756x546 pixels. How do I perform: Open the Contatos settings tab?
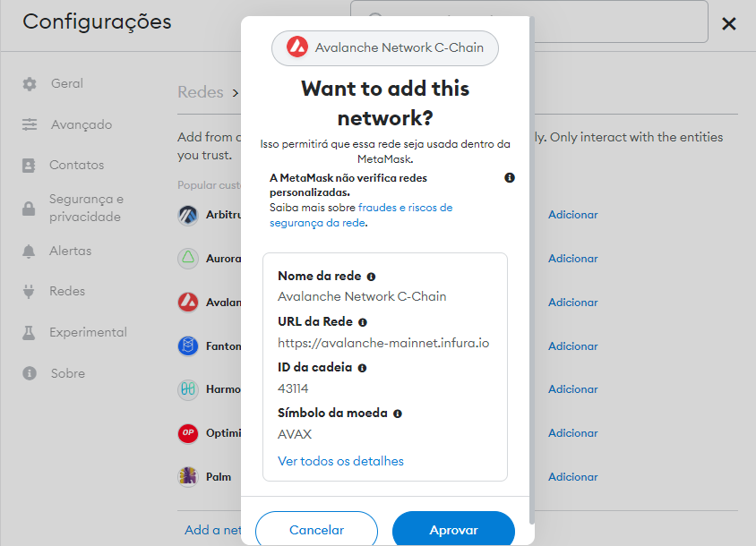77,165
